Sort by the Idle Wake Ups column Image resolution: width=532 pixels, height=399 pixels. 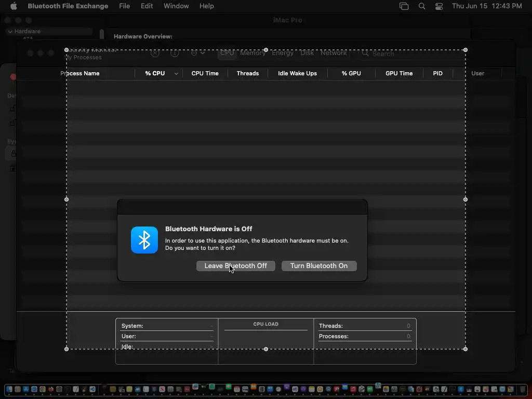click(x=297, y=73)
